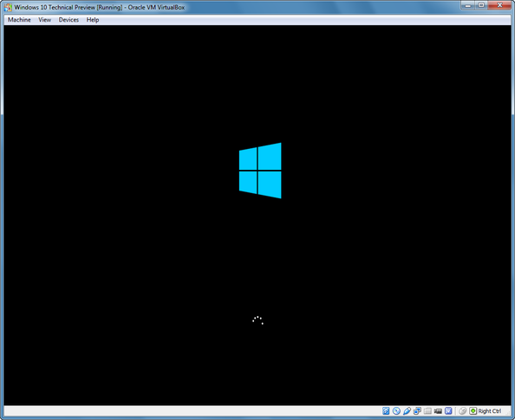Open the Help menu
Image resolution: width=515 pixels, height=420 pixels.
pyautogui.click(x=93, y=20)
